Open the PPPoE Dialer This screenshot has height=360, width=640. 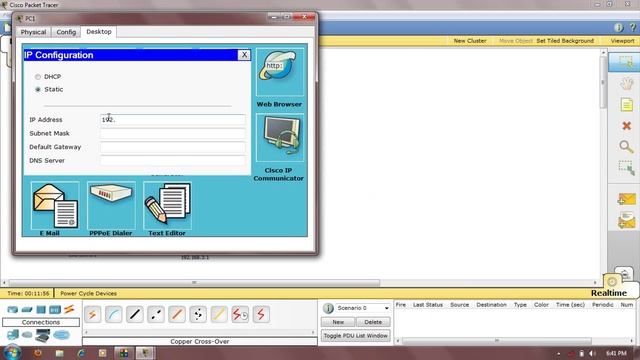111,205
